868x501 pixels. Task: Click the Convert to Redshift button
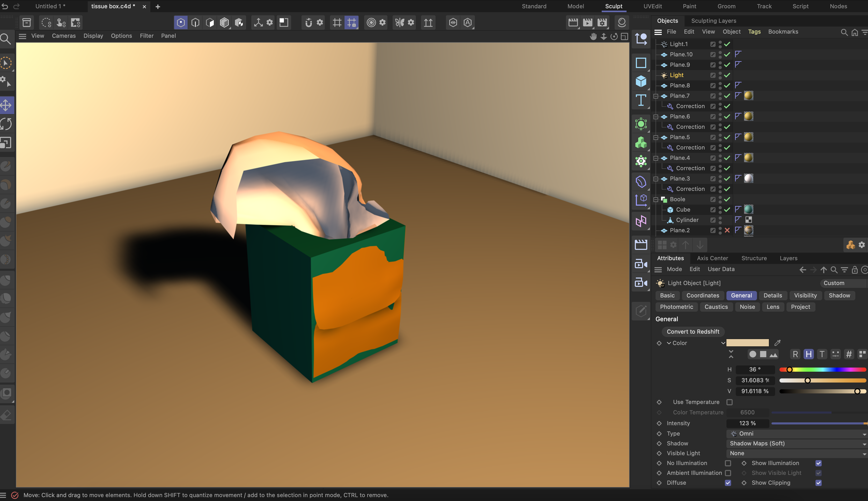coord(693,331)
